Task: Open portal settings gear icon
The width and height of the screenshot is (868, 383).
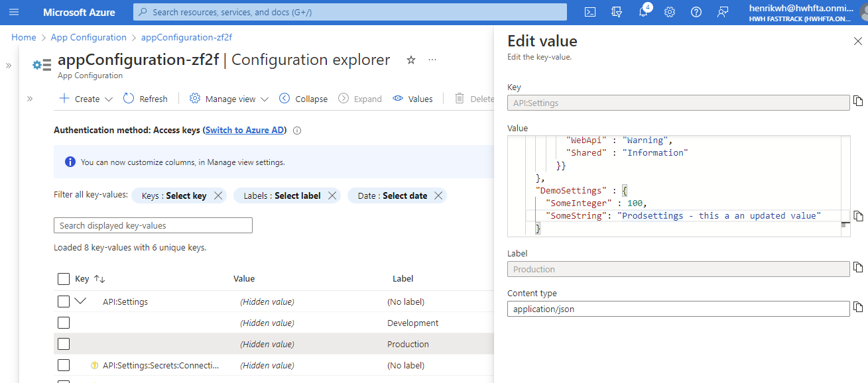Action: pos(670,12)
